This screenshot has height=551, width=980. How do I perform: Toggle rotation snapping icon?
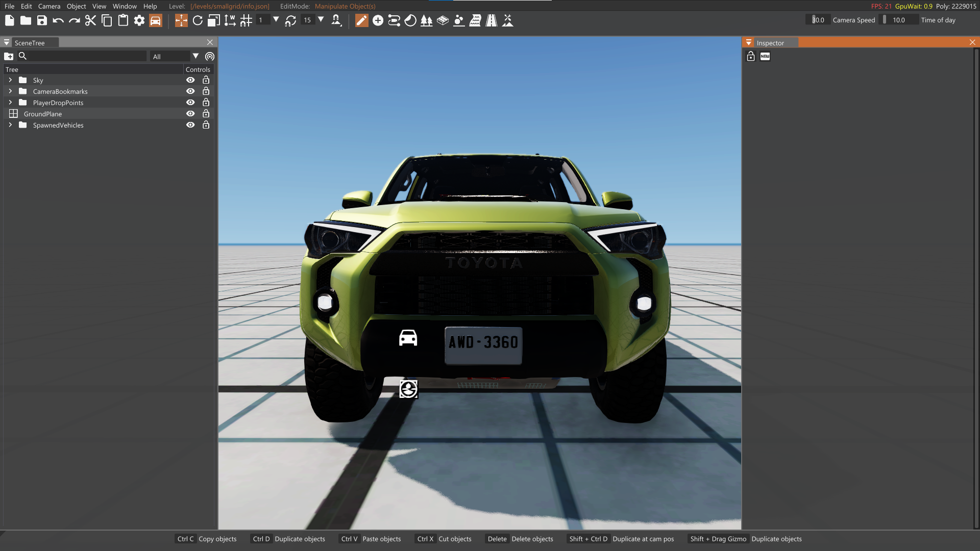click(x=290, y=20)
